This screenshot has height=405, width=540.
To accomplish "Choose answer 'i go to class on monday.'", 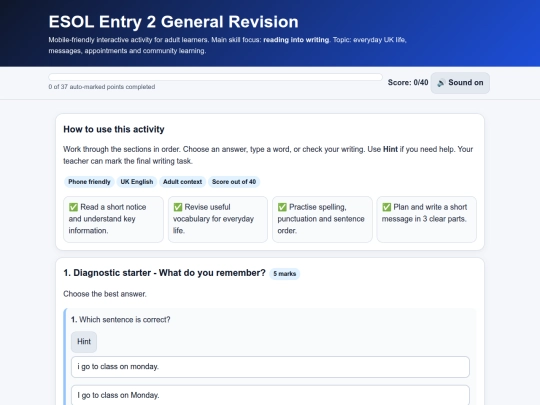I will [x=270, y=367].
